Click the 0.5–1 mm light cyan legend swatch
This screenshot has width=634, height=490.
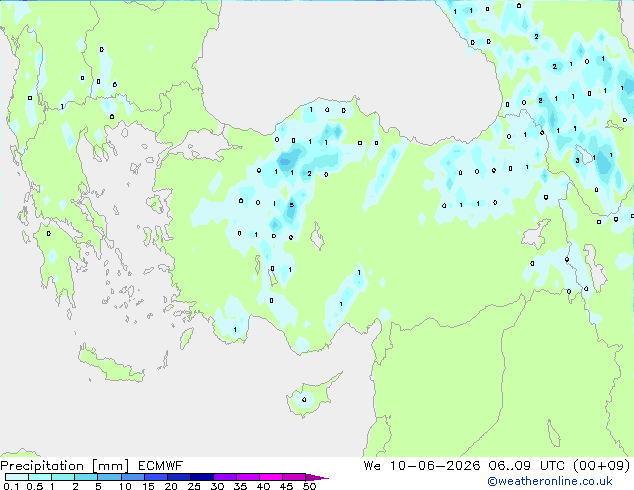(40, 477)
